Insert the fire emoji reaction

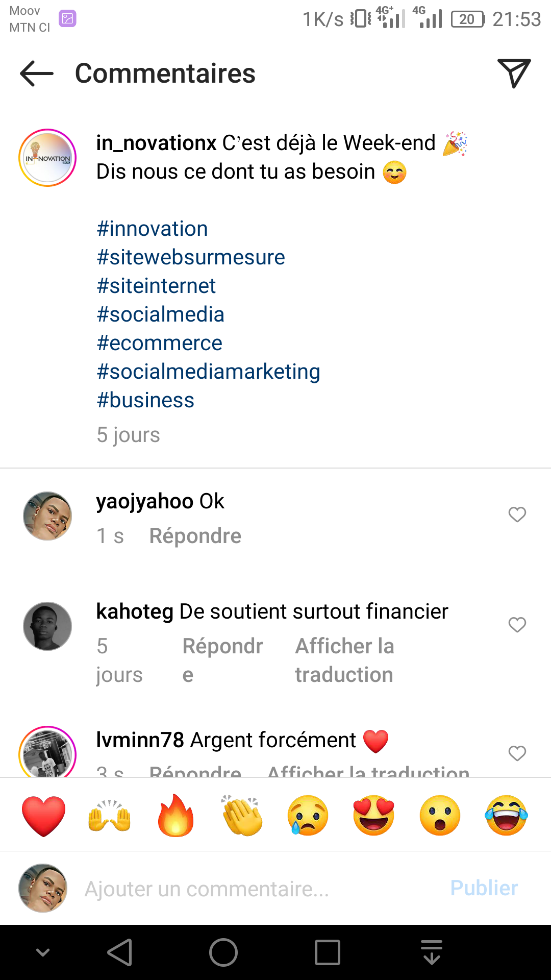tap(176, 815)
